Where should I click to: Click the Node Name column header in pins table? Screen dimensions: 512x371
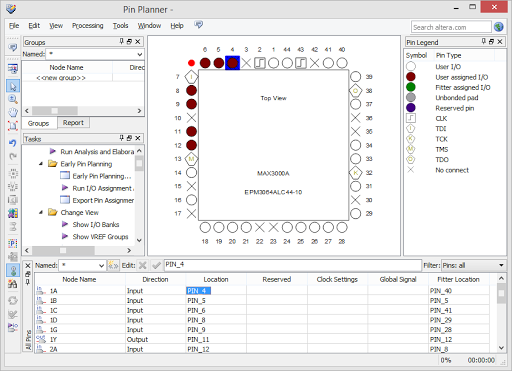pyautogui.click(x=79, y=279)
